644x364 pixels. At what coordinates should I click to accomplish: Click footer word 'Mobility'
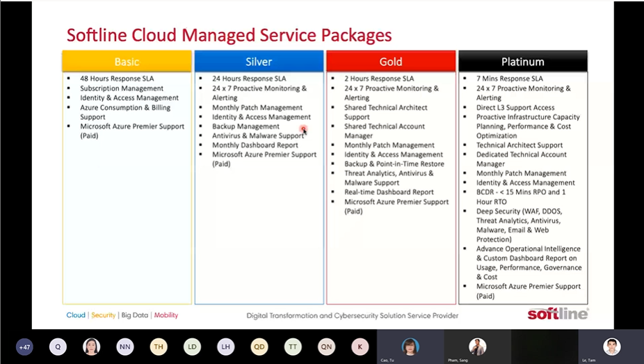tap(166, 315)
